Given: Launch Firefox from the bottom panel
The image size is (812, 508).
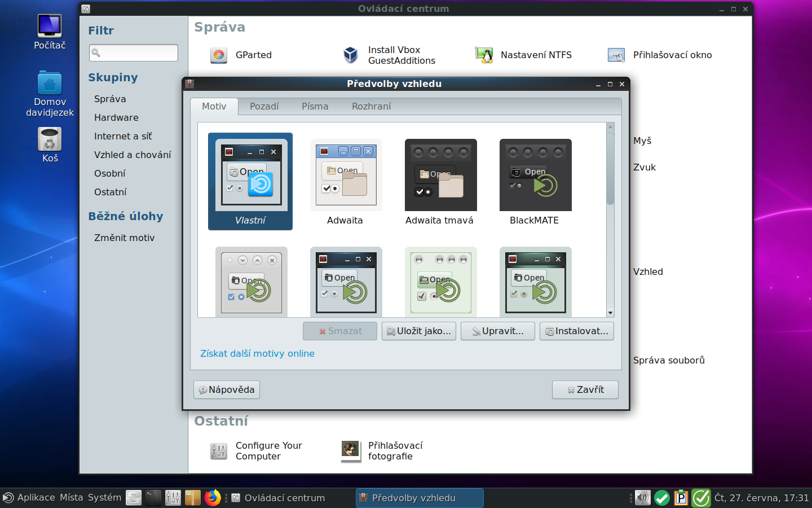Looking at the screenshot, I should pyautogui.click(x=213, y=498).
